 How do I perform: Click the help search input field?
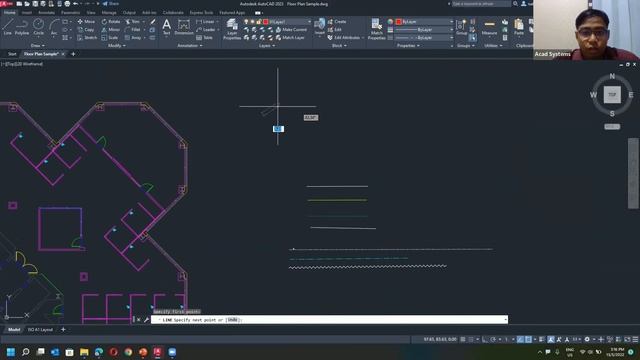pos(481,4)
